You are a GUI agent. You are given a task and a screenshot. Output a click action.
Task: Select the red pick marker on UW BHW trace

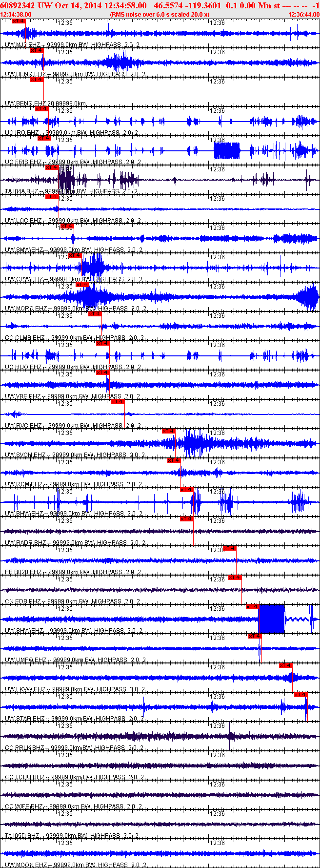186,490
